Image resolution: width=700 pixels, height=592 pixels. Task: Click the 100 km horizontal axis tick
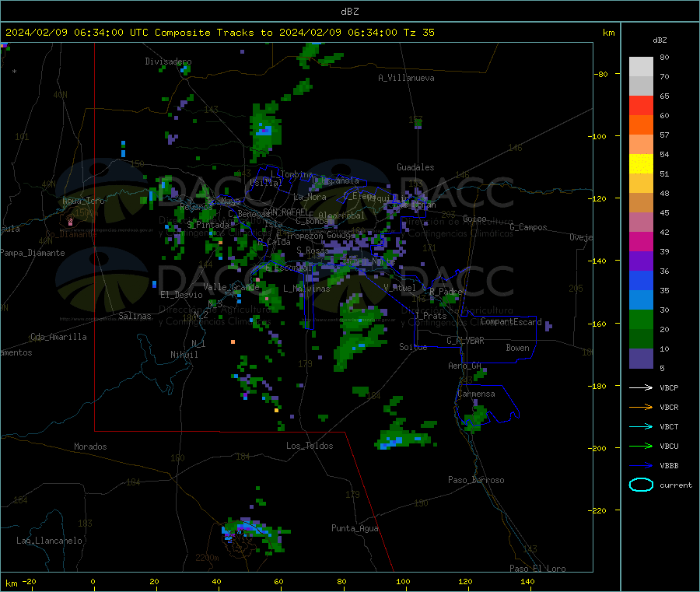(x=403, y=581)
